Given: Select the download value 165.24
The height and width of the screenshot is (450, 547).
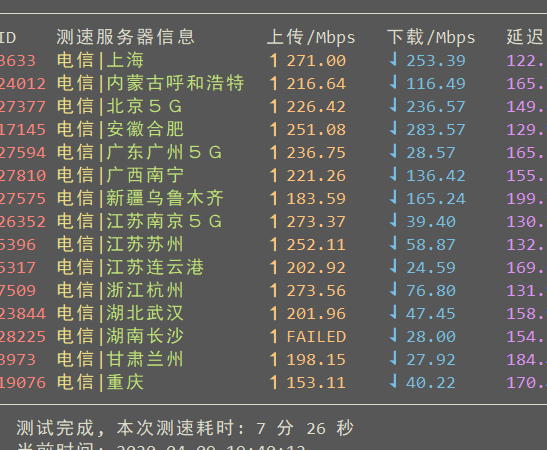Looking at the screenshot, I should 436,199.
